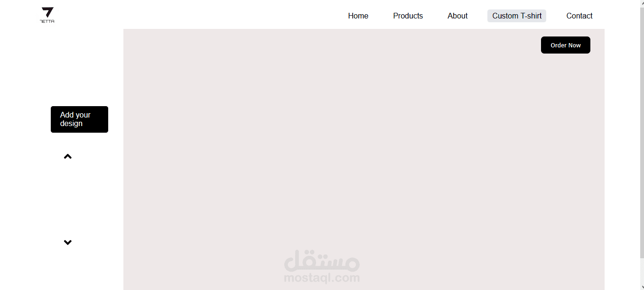This screenshot has height=290, width=644.
Task: Click the down chevron arrow
Action: [x=68, y=242]
